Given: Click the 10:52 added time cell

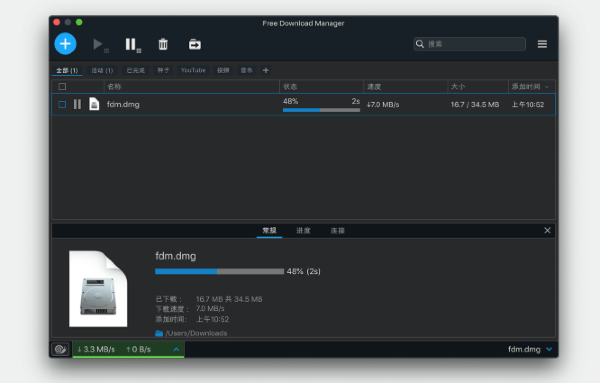Looking at the screenshot, I should (528, 104).
